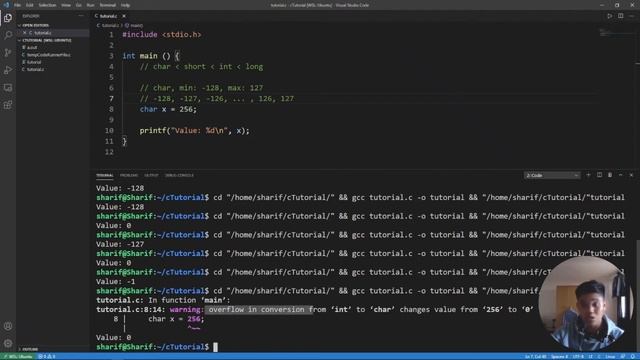Open the Go menu
This screenshot has width=640, height=360.
pyautogui.click(x=78, y=5)
